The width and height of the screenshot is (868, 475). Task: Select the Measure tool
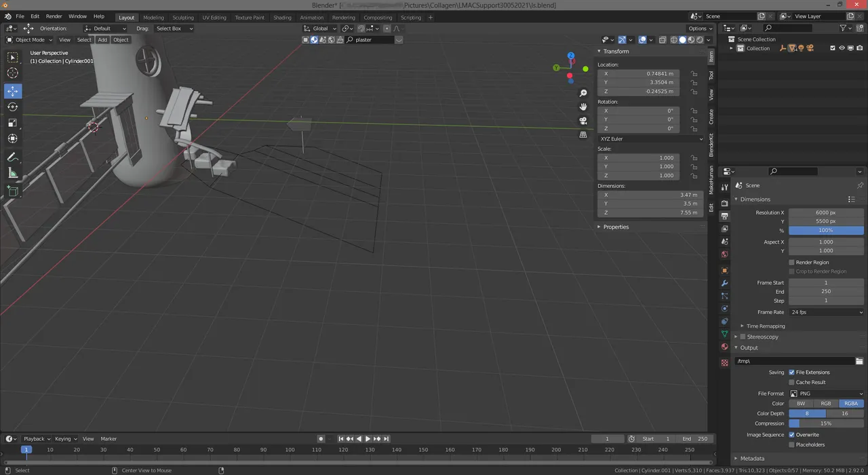(x=13, y=173)
